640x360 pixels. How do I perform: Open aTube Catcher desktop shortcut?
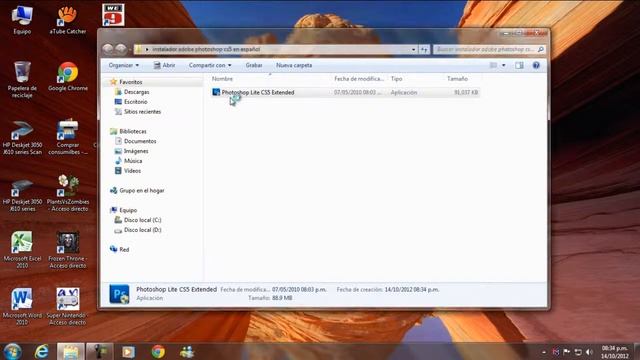point(68,20)
